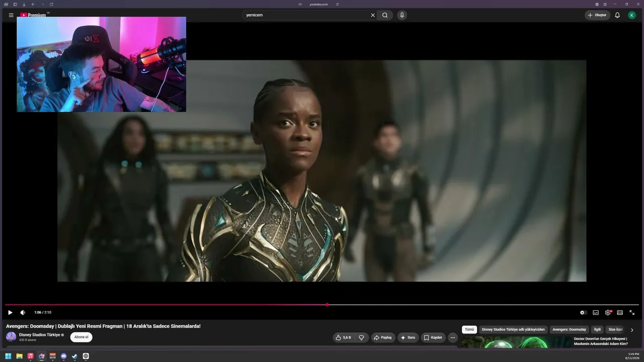The image size is (644, 362).
Task: Start voice search with the microphone
Action: [401, 15]
